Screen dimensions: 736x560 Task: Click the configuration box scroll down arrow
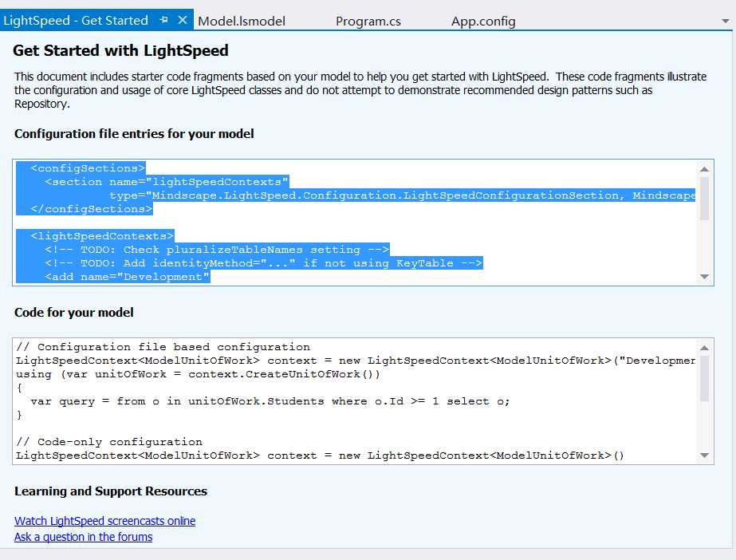(704, 277)
